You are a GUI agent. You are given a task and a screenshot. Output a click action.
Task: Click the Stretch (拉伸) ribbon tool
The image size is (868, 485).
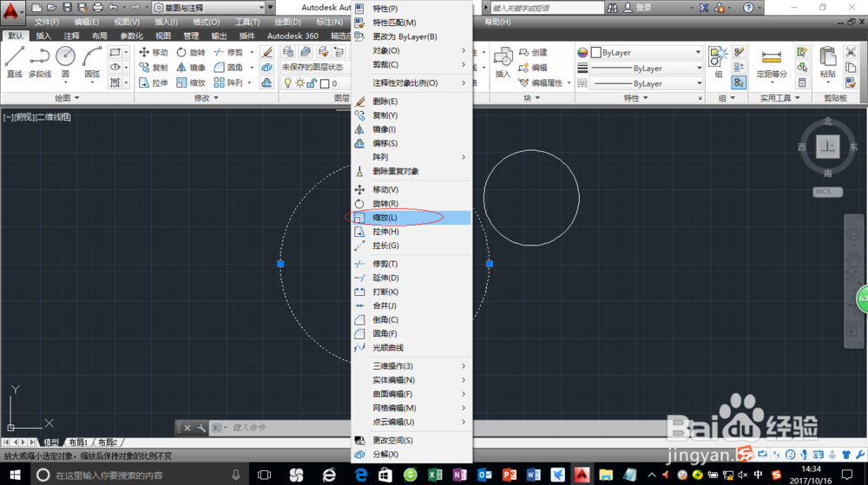154,82
